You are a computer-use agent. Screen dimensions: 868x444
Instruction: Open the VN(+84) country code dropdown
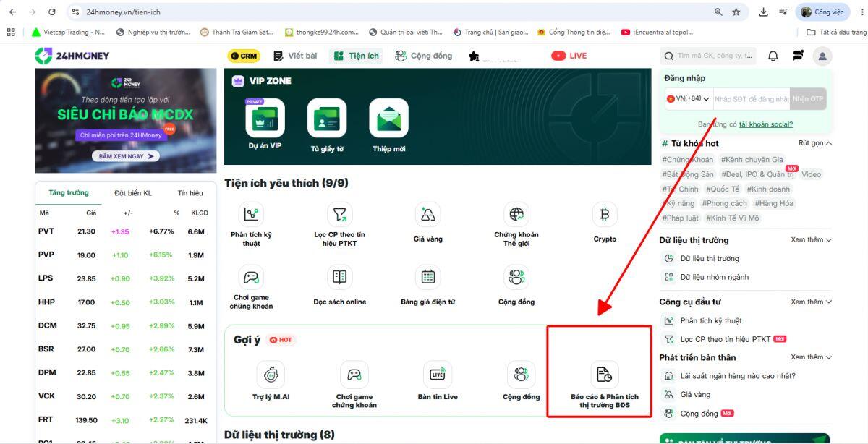[x=689, y=98]
